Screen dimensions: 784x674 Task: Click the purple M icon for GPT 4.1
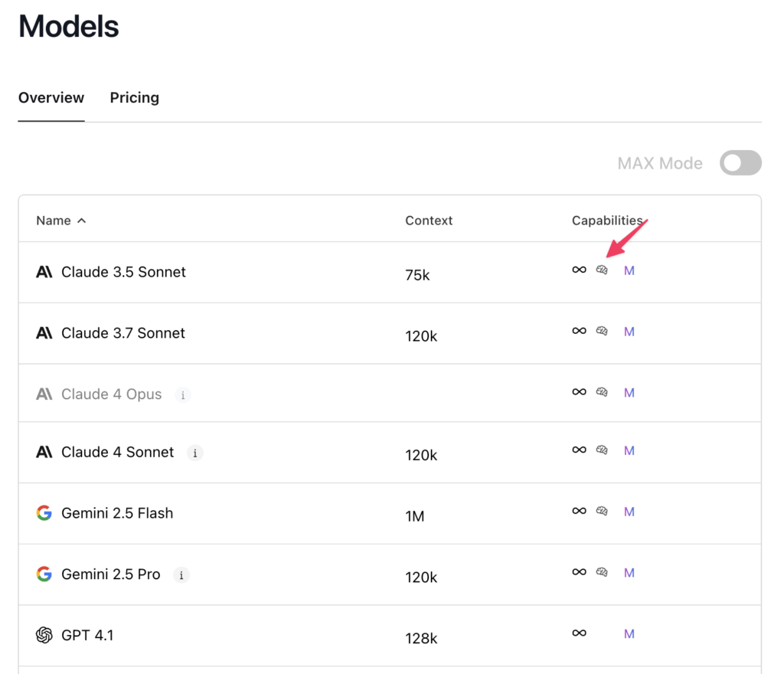point(629,633)
